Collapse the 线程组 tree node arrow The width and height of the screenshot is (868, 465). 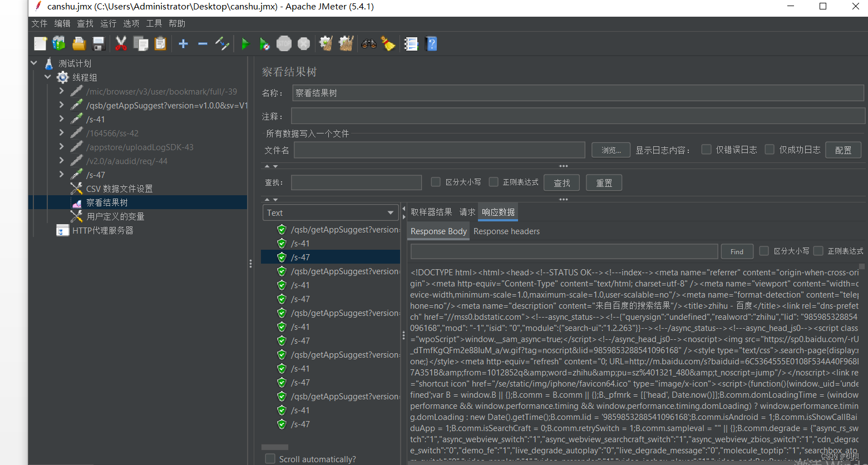click(x=48, y=77)
